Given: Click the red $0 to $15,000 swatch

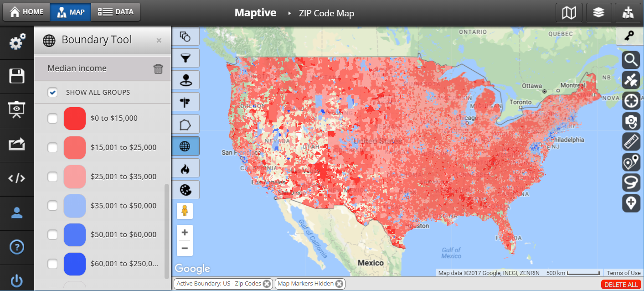Looking at the screenshot, I should 75,119.
